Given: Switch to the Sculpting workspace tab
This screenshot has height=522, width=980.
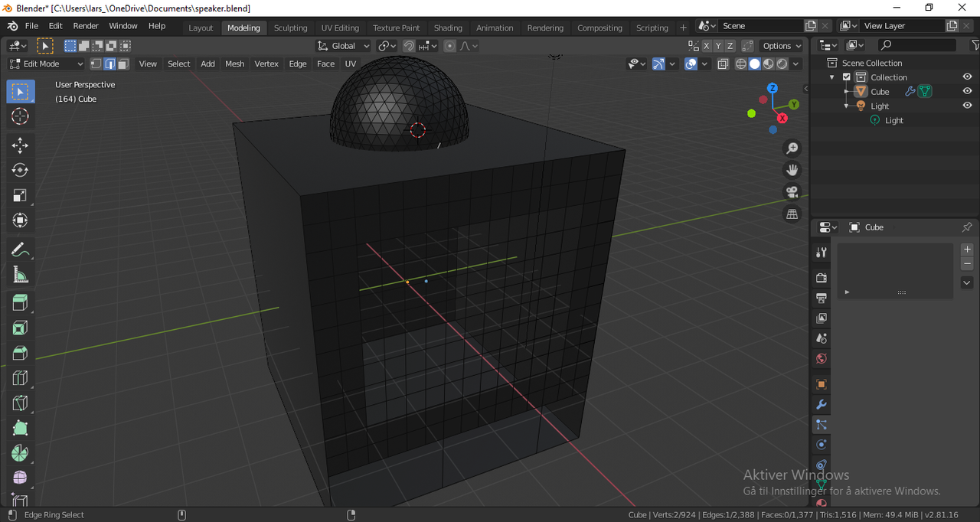Looking at the screenshot, I should (290, 27).
